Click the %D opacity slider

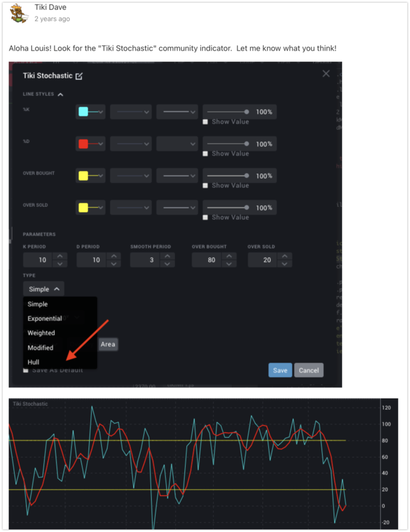(228, 144)
